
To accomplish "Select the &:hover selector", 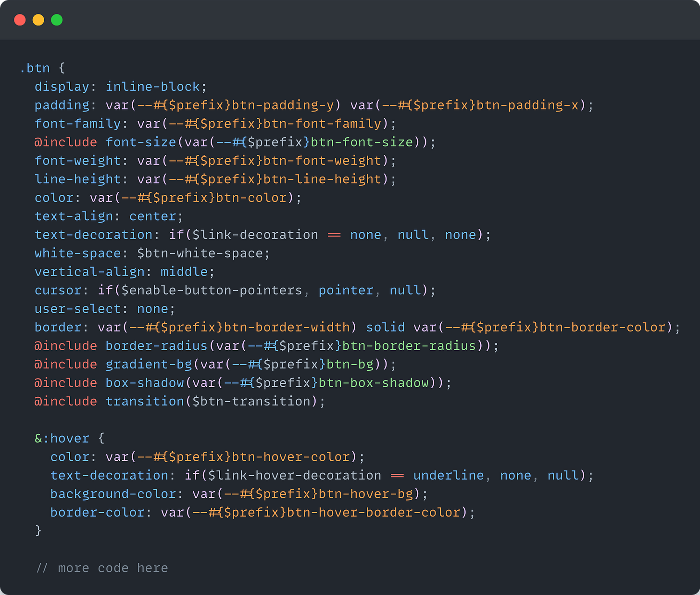I will [62, 438].
